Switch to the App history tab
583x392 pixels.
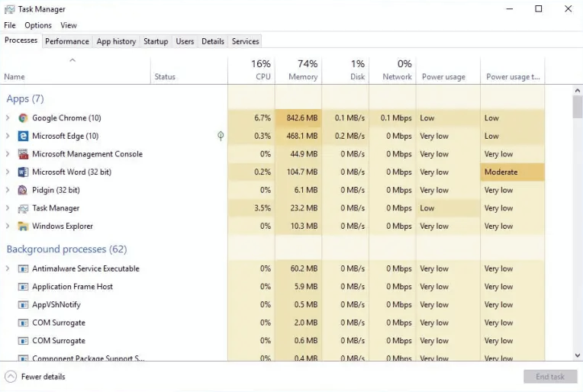pos(117,41)
